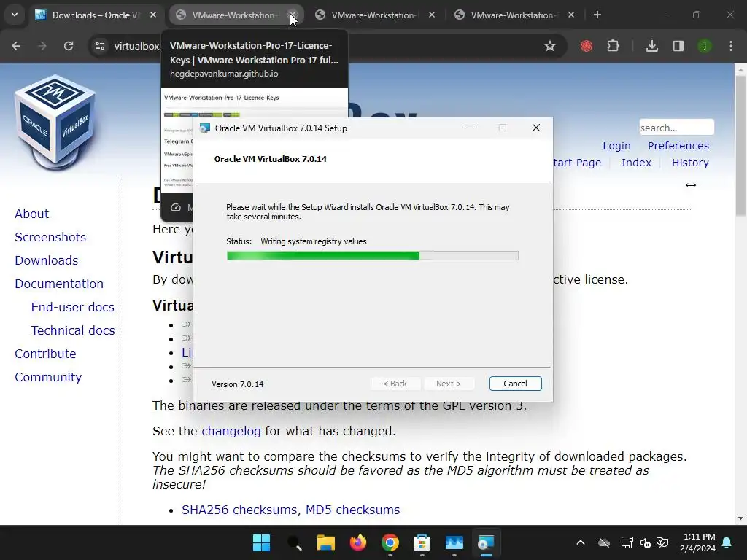Open Chrome three-dot menu
This screenshot has height=560, width=747.
coord(731,46)
